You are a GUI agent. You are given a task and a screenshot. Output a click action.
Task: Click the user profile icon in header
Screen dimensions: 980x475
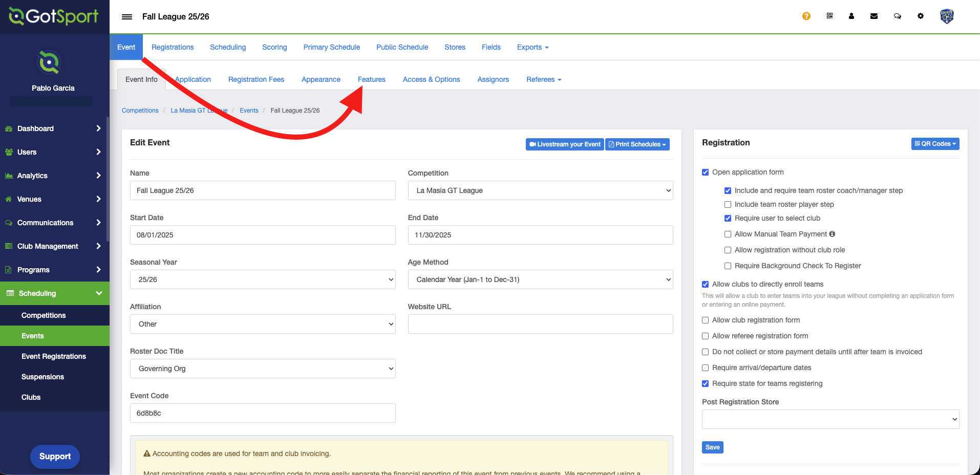tap(851, 16)
